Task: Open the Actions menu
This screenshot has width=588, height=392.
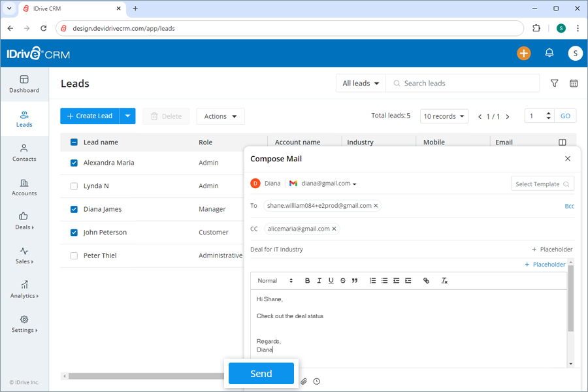Action: point(220,116)
